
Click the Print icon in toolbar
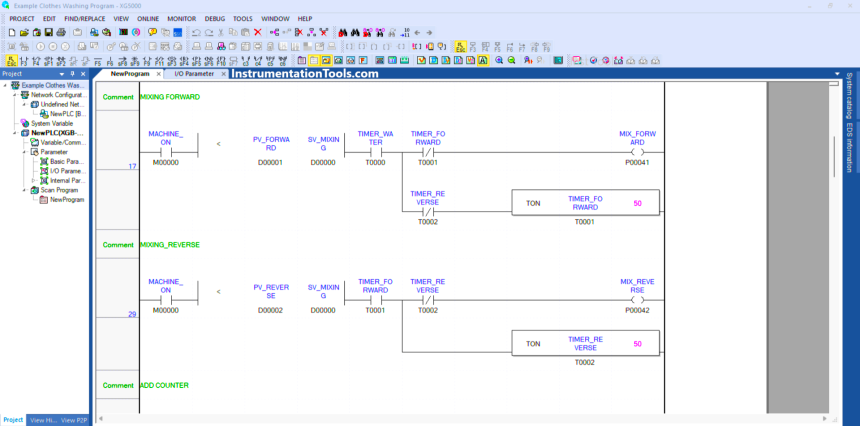click(x=61, y=32)
